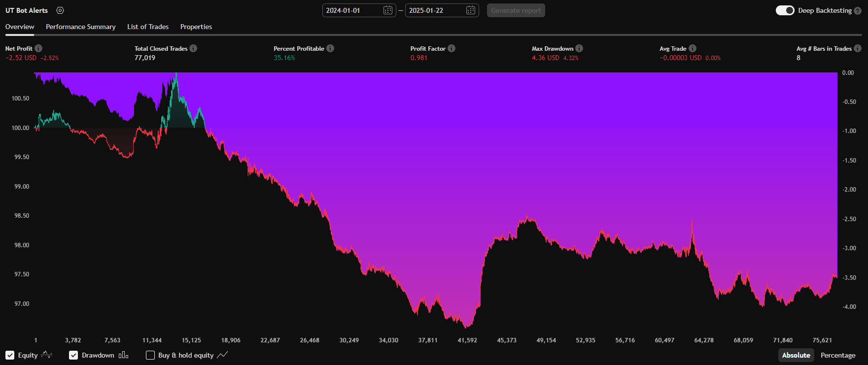Click the Equity line chart icon
868x365 pixels.
point(47,355)
